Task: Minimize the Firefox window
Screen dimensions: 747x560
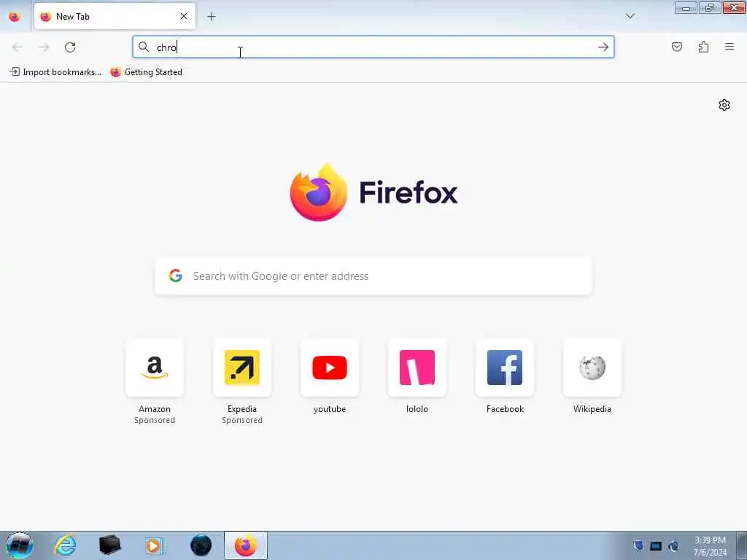Action: (x=686, y=7)
